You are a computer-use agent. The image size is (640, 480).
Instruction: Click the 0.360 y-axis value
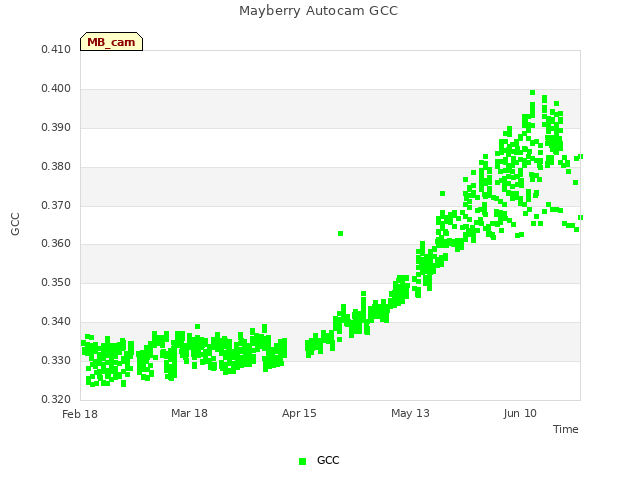56,244
